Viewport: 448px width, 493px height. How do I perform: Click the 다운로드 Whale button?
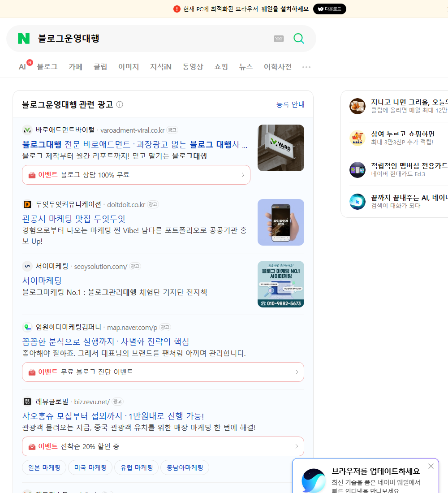[x=329, y=9]
